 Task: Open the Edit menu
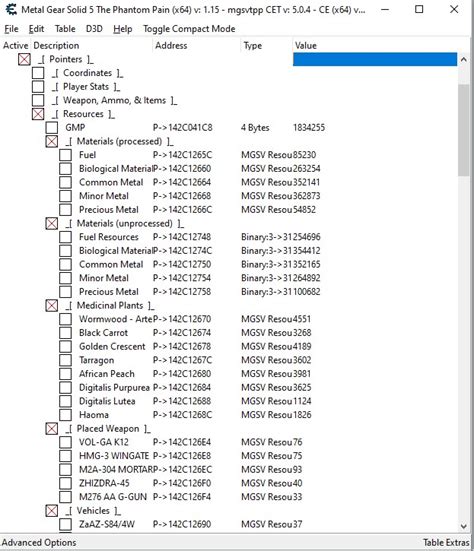[36, 29]
